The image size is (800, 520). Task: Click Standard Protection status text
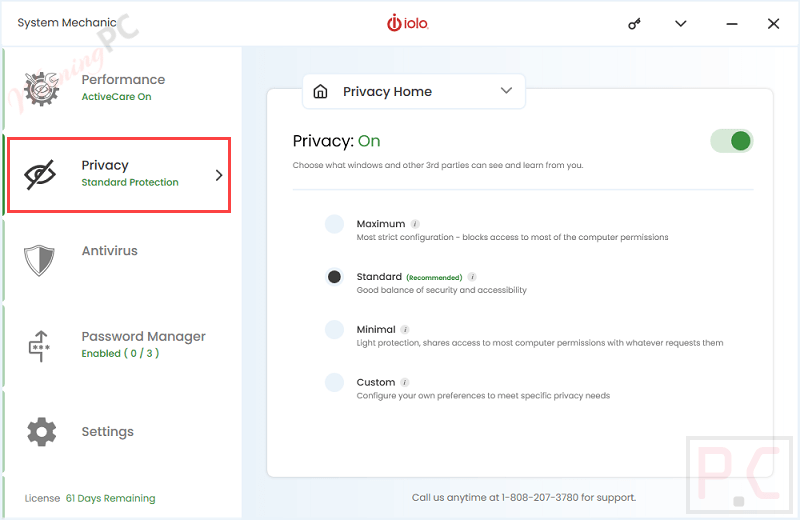[x=130, y=182]
